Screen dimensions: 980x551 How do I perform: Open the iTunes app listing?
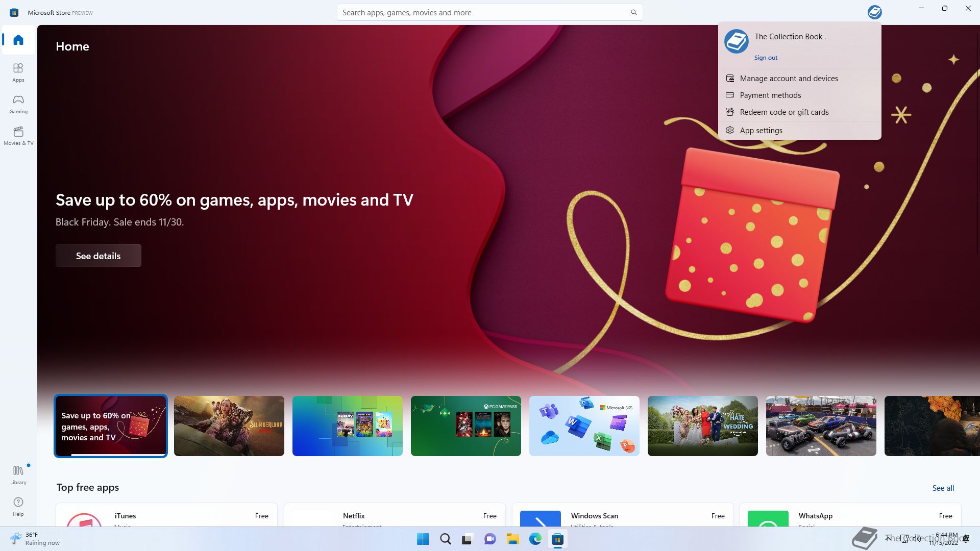[166, 515]
